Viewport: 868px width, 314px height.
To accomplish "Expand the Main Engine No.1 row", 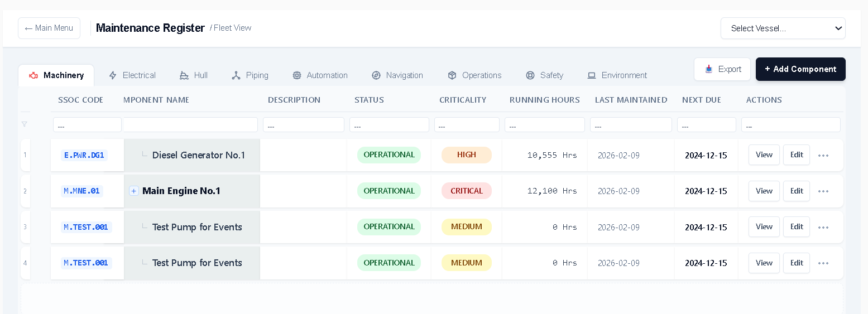I will (134, 191).
